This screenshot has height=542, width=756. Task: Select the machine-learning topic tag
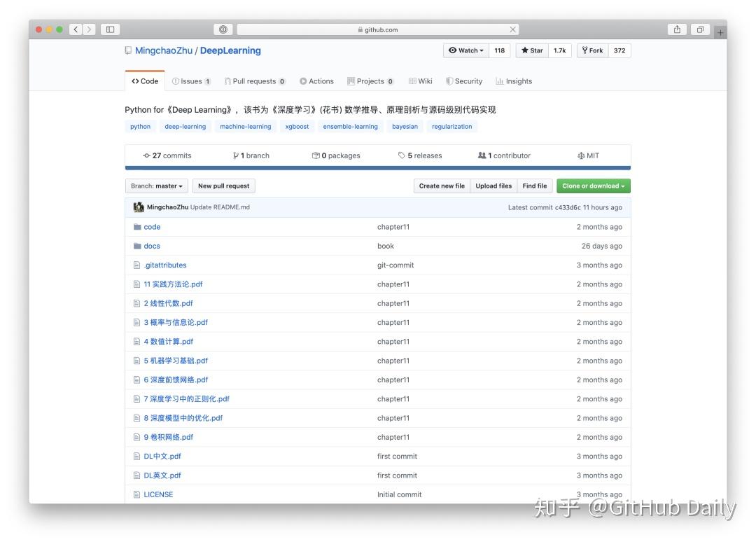tap(246, 126)
